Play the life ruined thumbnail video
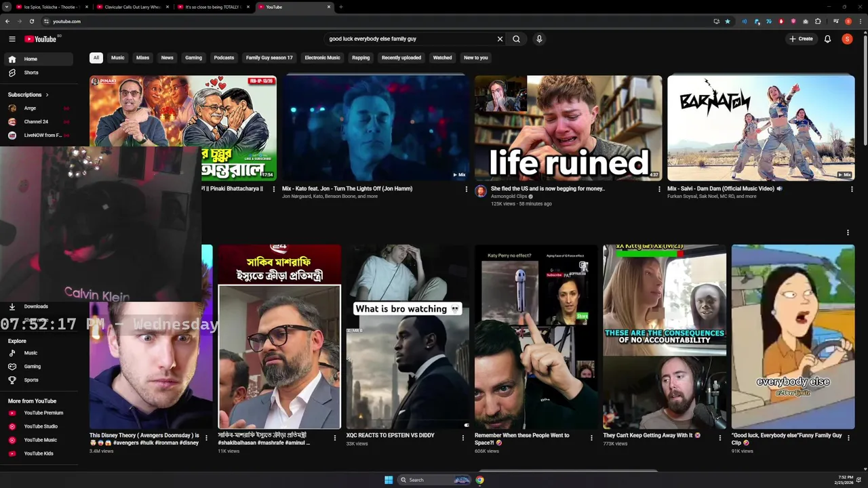The image size is (868, 488). coord(568,127)
